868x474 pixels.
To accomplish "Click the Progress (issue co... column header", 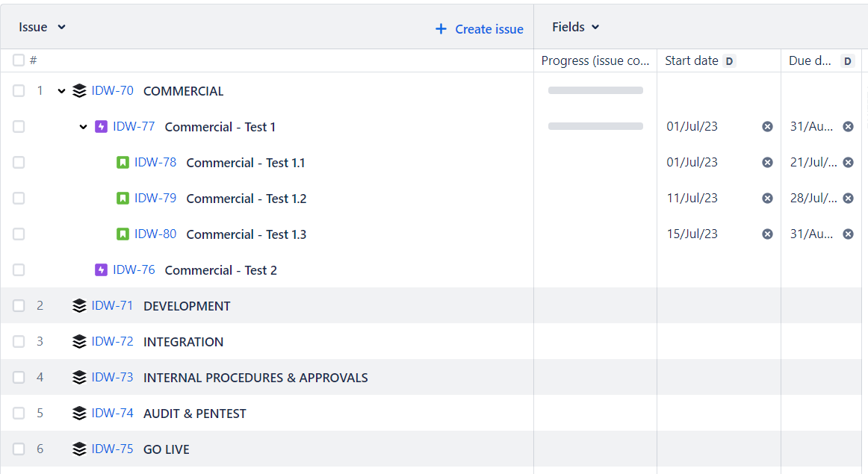I will 595,61.
